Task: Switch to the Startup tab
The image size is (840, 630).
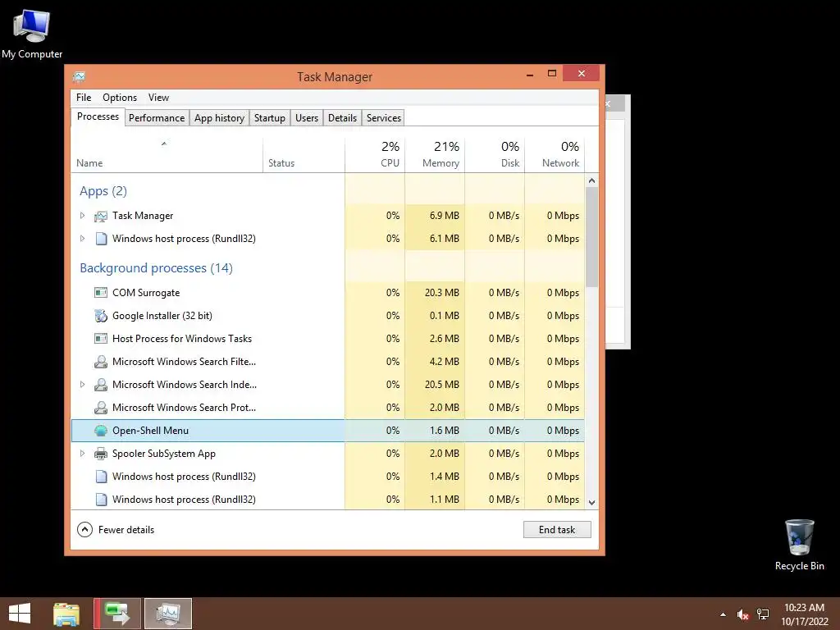Action: coord(269,118)
